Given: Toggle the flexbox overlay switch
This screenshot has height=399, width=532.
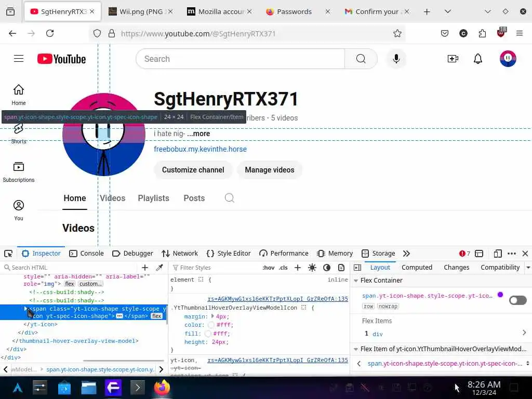Looking at the screenshot, I should (x=518, y=300).
